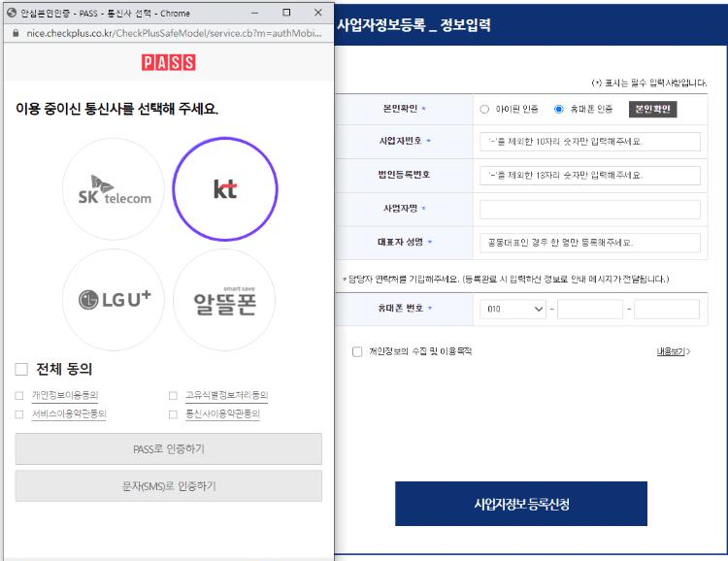Select the kt carrier logo

(x=225, y=189)
